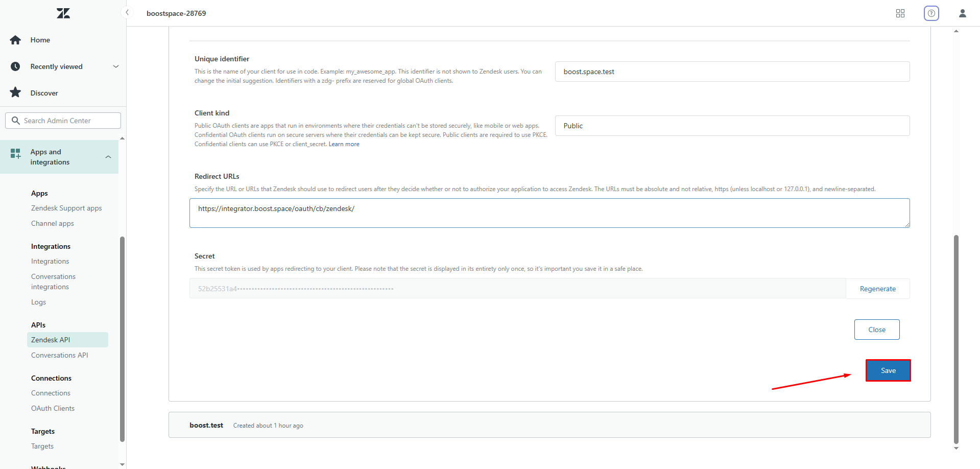The image size is (980, 469).
Task: Click the Redirect URLs text area
Action: click(549, 213)
